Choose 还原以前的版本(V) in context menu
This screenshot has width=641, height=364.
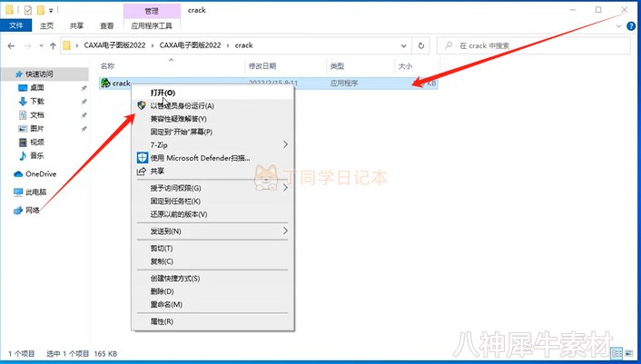click(x=212, y=214)
